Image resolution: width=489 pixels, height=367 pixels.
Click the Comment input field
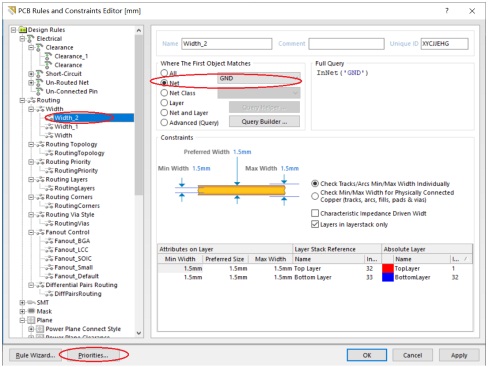[x=346, y=44]
